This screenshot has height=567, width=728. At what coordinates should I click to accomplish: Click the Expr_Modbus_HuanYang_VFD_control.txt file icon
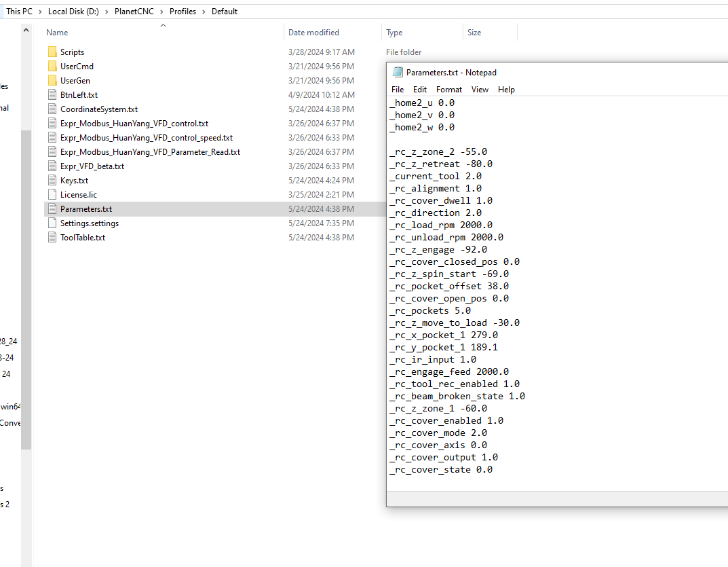coord(52,123)
